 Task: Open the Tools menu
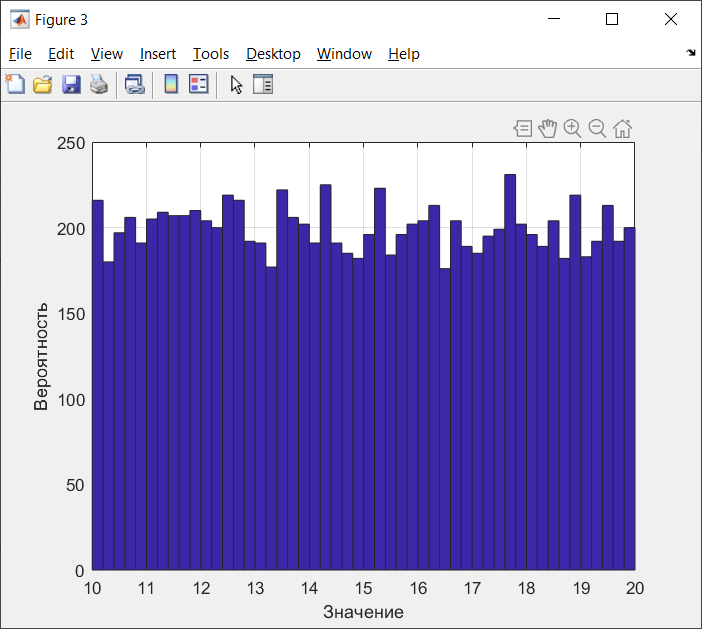tap(211, 54)
